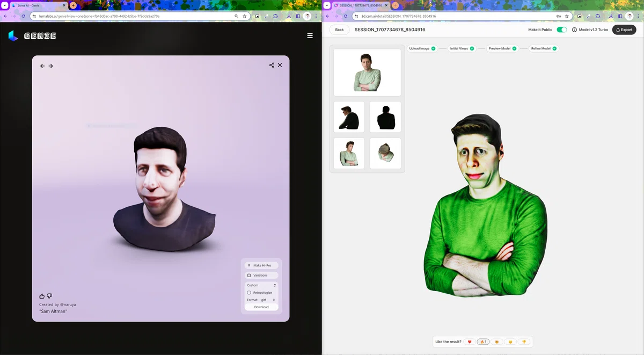Image resolution: width=644 pixels, height=355 pixels.
Task: Thumbs up the Genie model
Action: point(42,296)
